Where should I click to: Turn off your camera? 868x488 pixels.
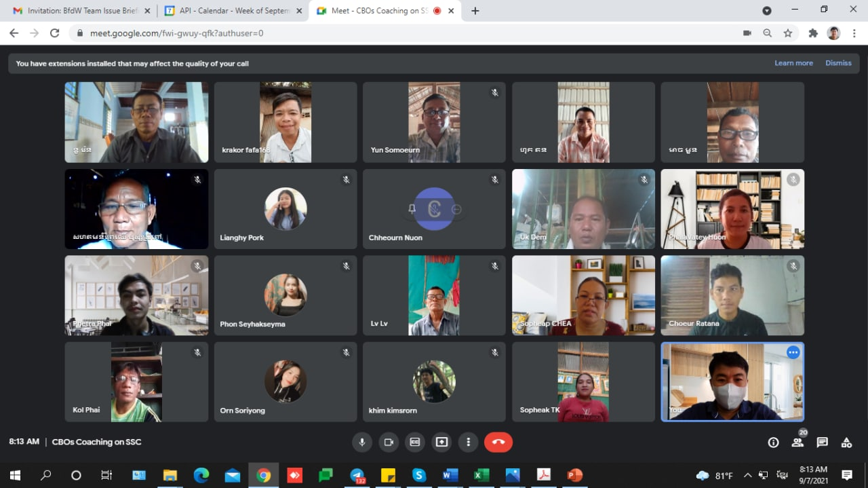point(389,442)
